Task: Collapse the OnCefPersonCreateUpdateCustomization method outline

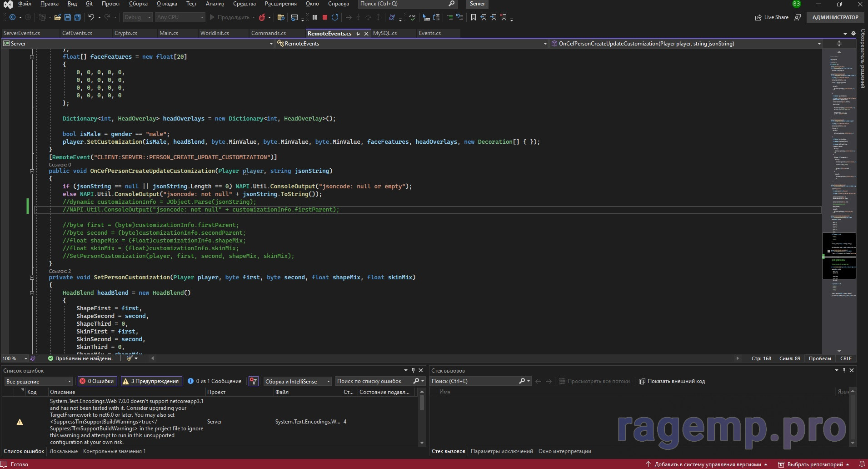Action: (32, 171)
